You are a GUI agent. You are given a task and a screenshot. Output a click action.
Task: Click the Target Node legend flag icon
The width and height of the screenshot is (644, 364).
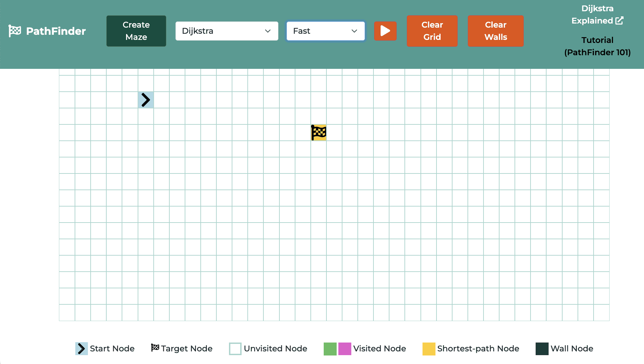coord(155,347)
